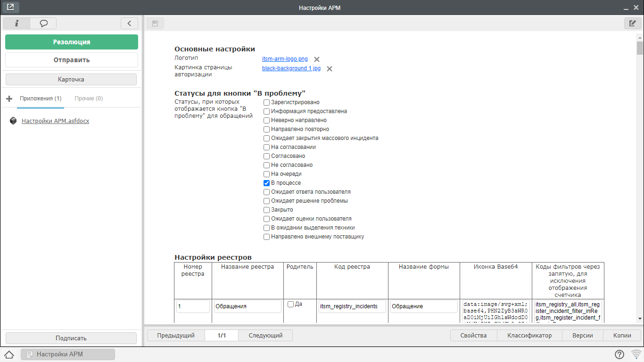
Task: Open the Копии tab
Action: (622, 336)
